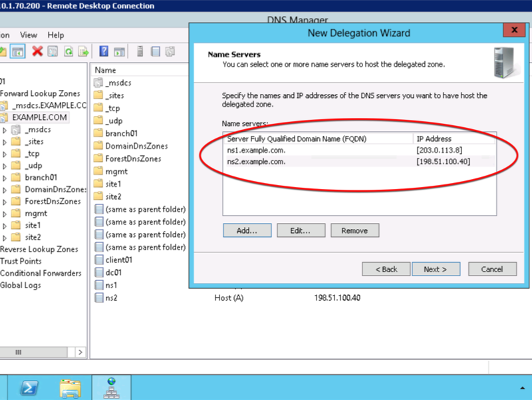Click the tree pane horizontal scrollbar right arrow
This screenshot has height=400, width=532.
(80, 352)
